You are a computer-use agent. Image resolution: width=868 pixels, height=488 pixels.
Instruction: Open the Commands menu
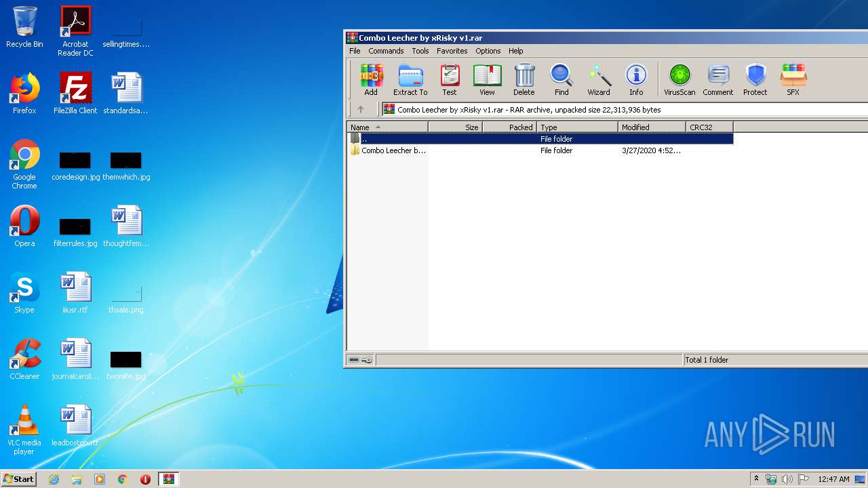386,51
